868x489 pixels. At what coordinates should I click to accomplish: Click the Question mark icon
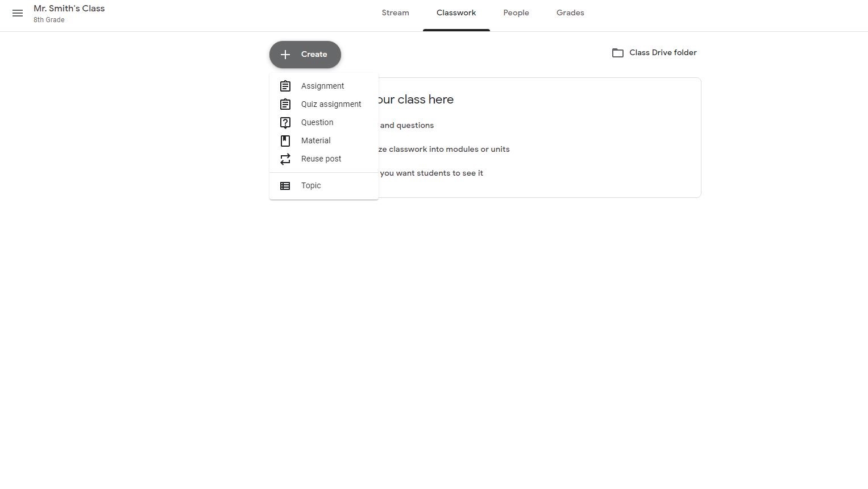285,122
